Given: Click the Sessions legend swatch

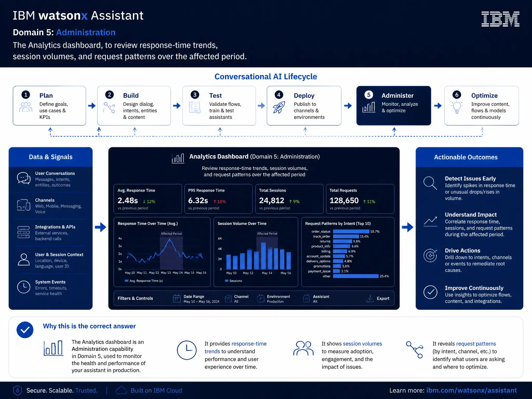Looking at the screenshot, I should (227, 281).
